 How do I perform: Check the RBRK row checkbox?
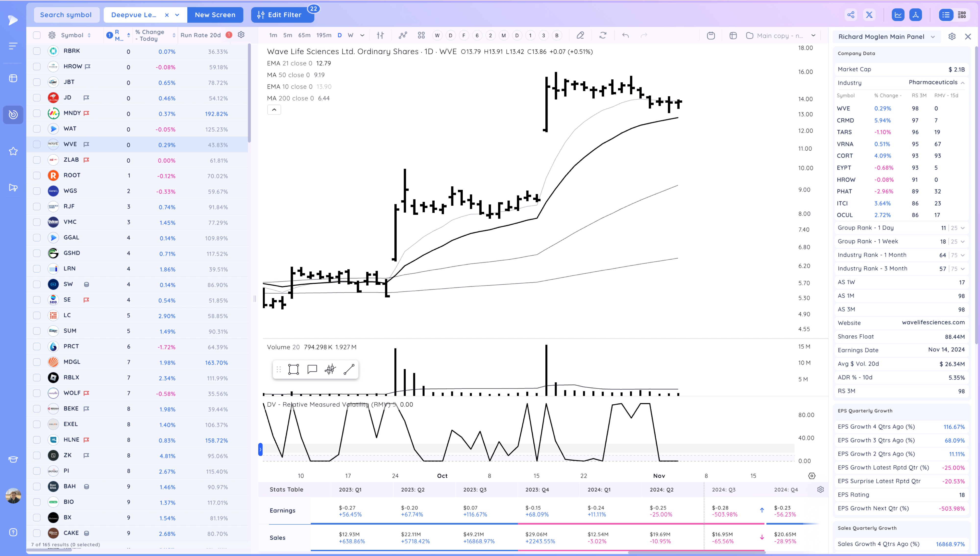coord(37,51)
